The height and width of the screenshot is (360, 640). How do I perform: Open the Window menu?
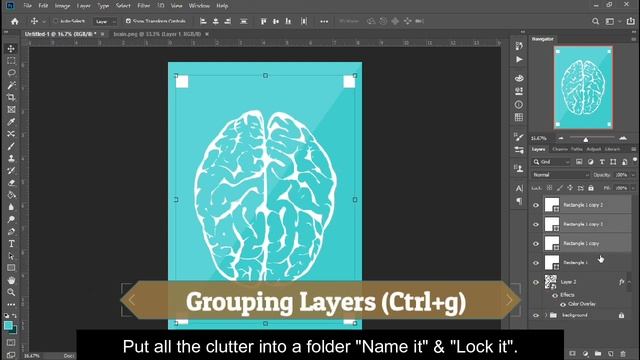(199, 6)
